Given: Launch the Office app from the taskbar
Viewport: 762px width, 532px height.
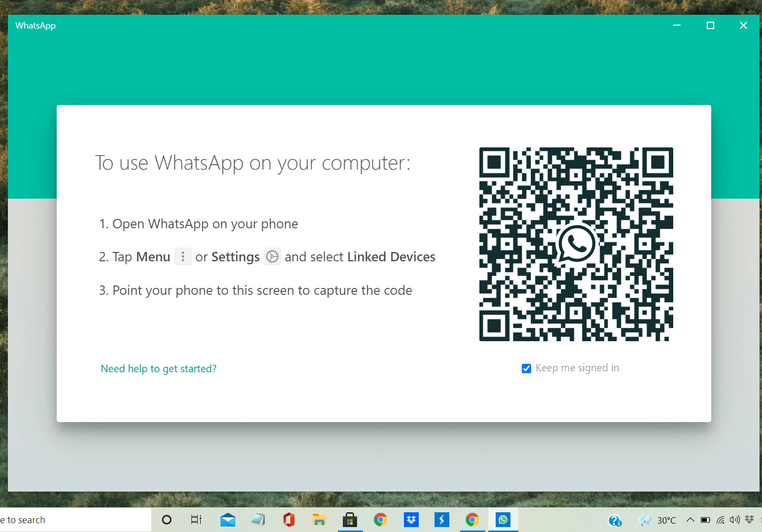Looking at the screenshot, I should coord(289,520).
